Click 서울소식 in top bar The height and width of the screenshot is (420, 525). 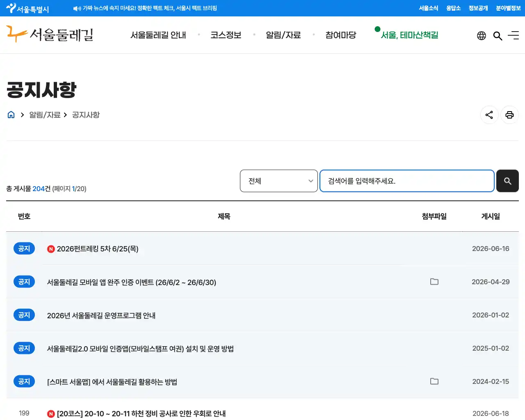429,8
